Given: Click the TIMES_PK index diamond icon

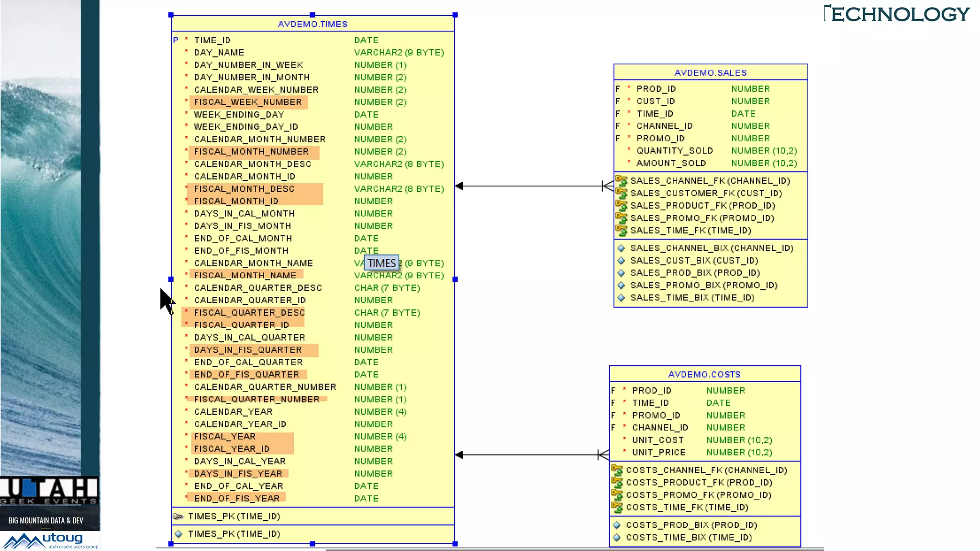Looking at the screenshot, I should tap(178, 534).
